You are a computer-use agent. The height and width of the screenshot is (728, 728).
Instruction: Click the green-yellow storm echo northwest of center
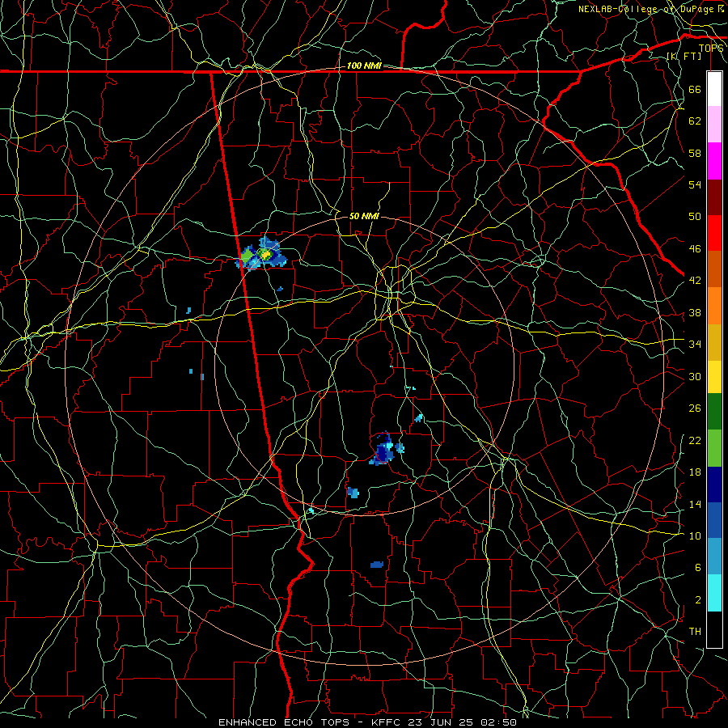(x=261, y=254)
